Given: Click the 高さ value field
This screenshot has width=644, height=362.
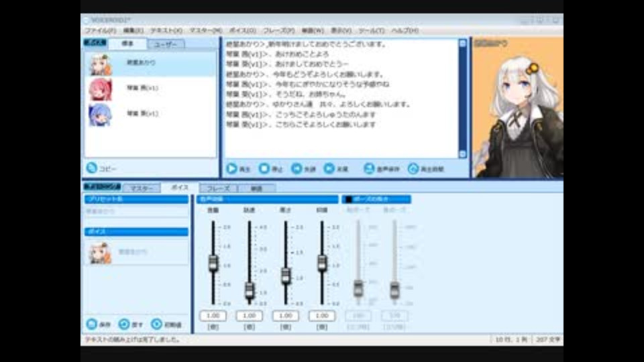Looking at the screenshot, I should pos(286,316).
